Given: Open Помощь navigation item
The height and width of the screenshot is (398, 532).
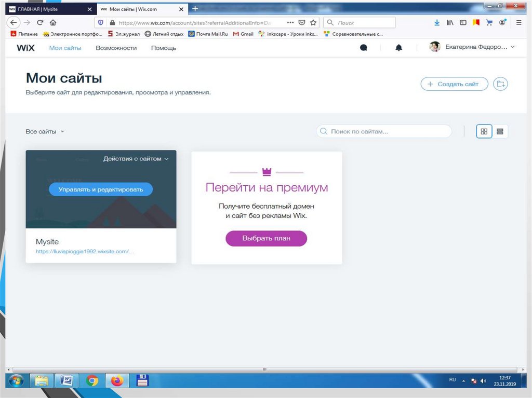Looking at the screenshot, I should [164, 48].
